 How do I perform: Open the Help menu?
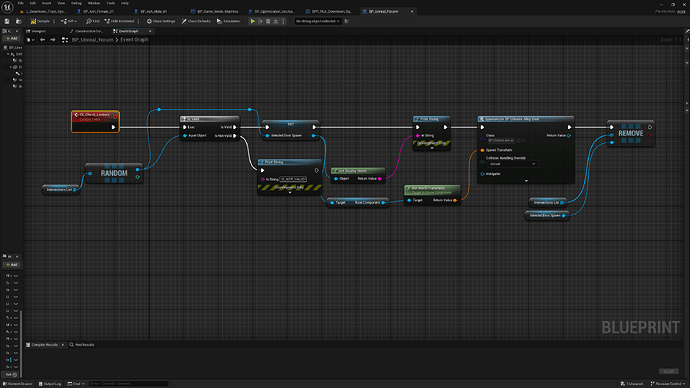click(125, 3)
